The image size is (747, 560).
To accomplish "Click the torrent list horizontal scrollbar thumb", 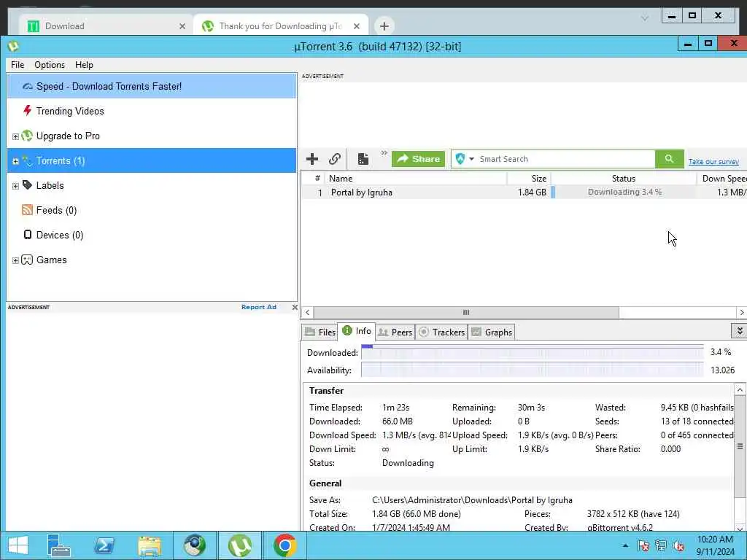I will (466, 312).
